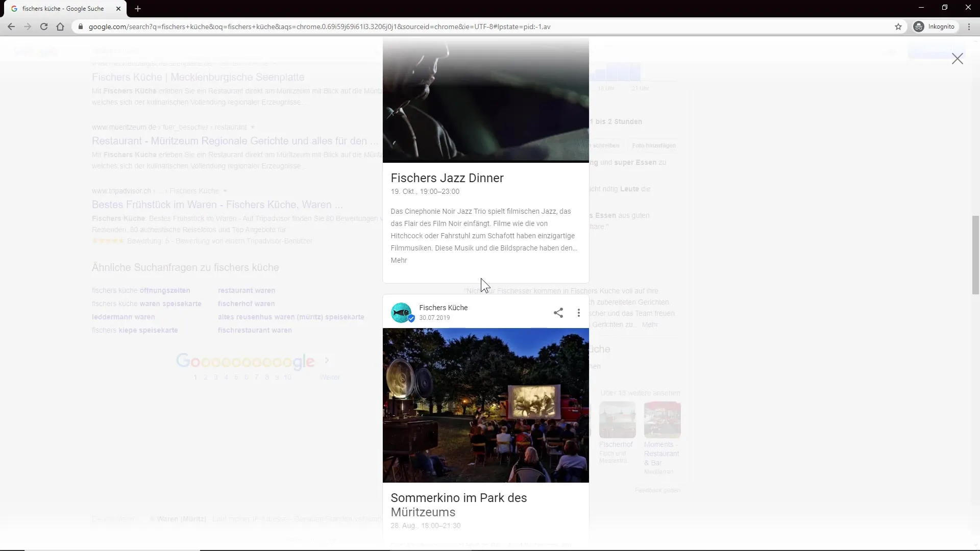Search altes reusenhus waren speisekarte suggestion

click(x=291, y=317)
